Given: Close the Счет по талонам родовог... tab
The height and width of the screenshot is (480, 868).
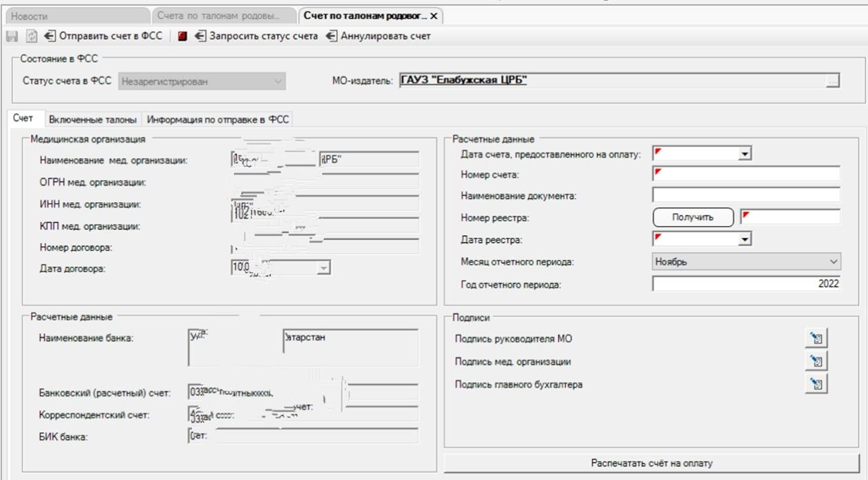Looking at the screenshot, I should 434,16.
